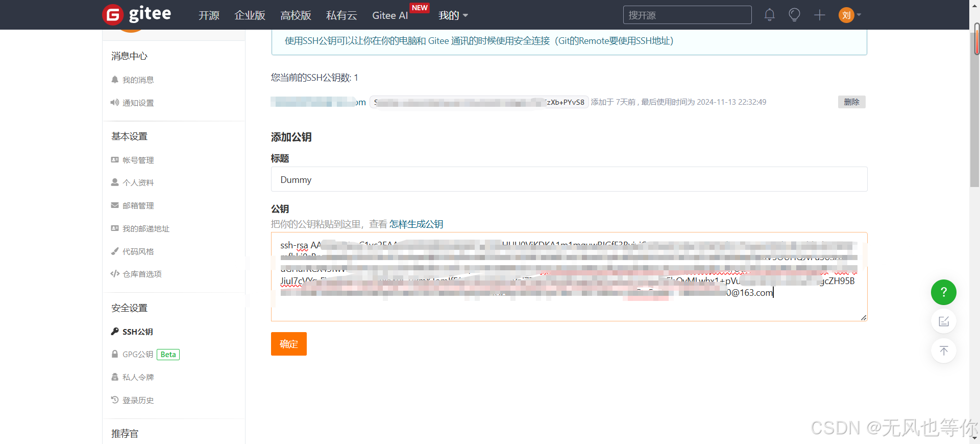Open the notifications bell
Screen dimensions: 980x444
click(x=770, y=15)
